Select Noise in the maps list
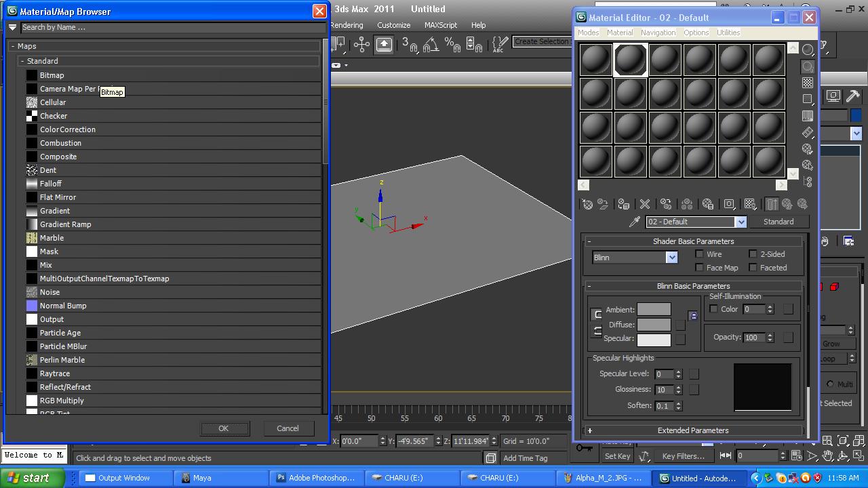This screenshot has width=868, height=488. tap(51, 291)
